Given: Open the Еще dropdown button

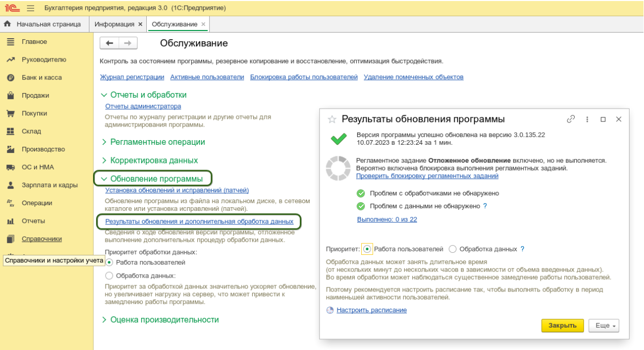Looking at the screenshot, I should pyautogui.click(x=604, y=326).
